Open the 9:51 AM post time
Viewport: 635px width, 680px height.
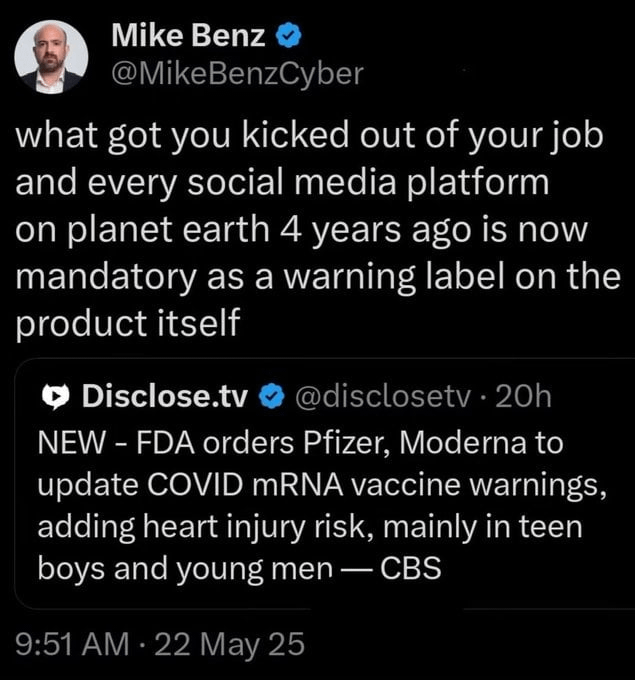click(x=72, y=644)
